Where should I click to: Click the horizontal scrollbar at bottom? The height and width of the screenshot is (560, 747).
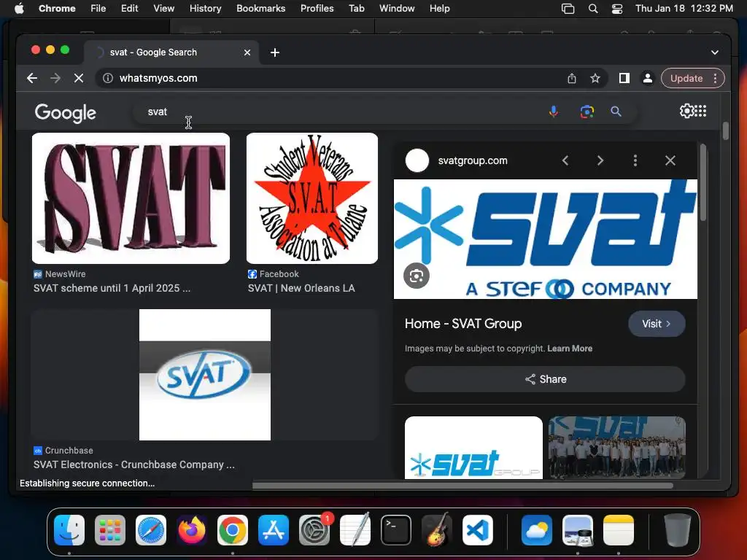pyautogui.click(x=462, y=486)
